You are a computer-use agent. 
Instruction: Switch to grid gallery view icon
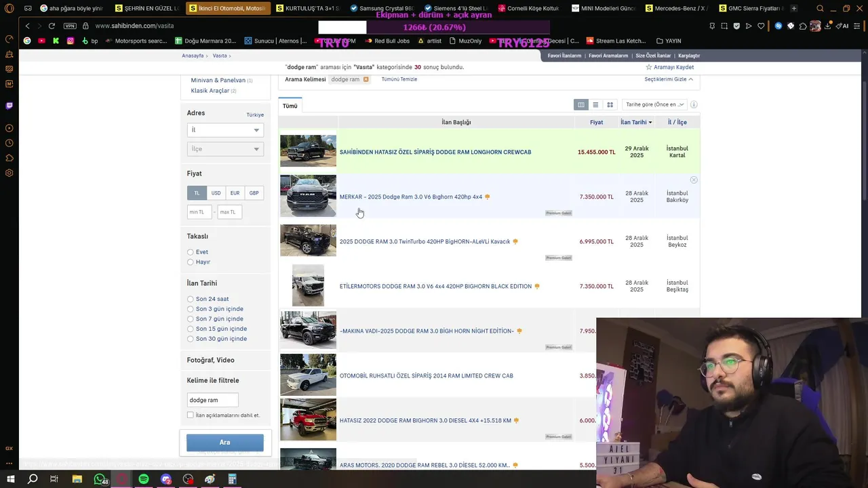[x=610, y=105]
